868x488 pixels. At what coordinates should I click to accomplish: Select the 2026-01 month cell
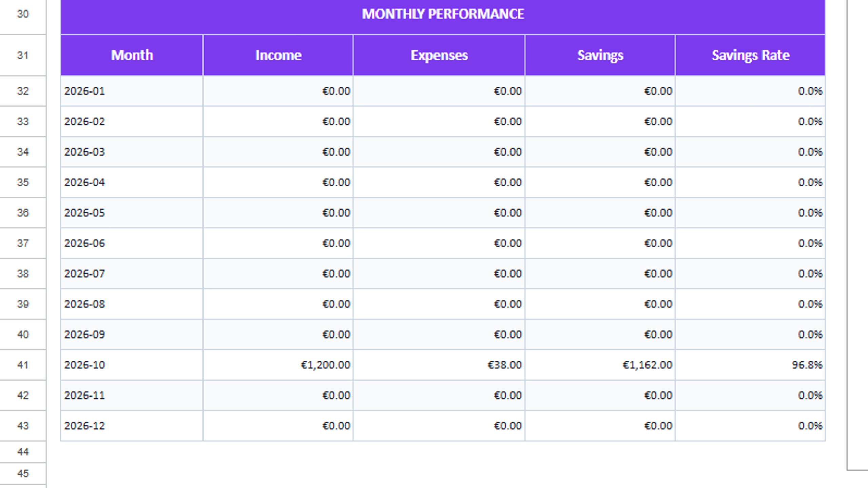(132, 91)
